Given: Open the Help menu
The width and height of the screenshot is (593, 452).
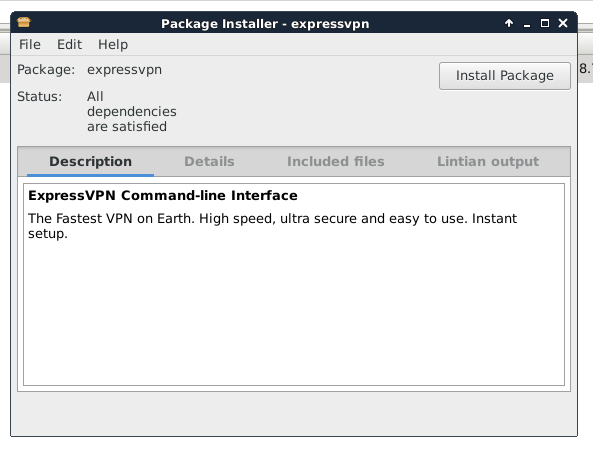Looking at the screenshot, I should tap(113, 45).
